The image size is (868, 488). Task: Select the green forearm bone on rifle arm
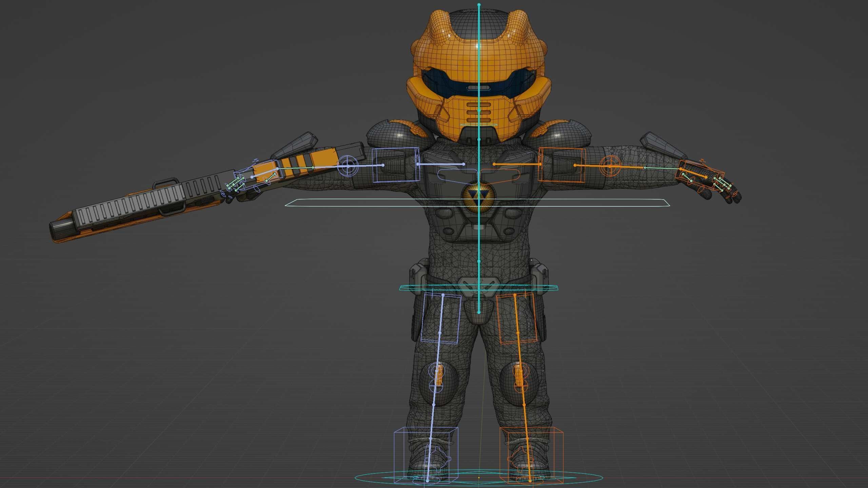pos(296,168)
